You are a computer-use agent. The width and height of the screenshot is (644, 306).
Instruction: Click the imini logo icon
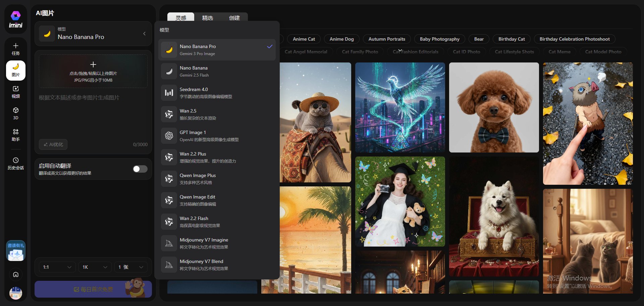15,19
